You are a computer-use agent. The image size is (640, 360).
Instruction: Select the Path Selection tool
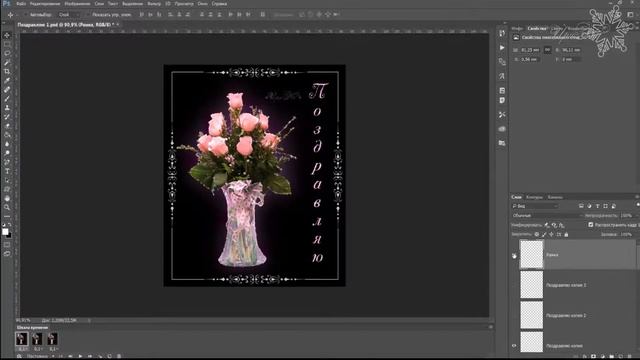(x=7, y=180)
